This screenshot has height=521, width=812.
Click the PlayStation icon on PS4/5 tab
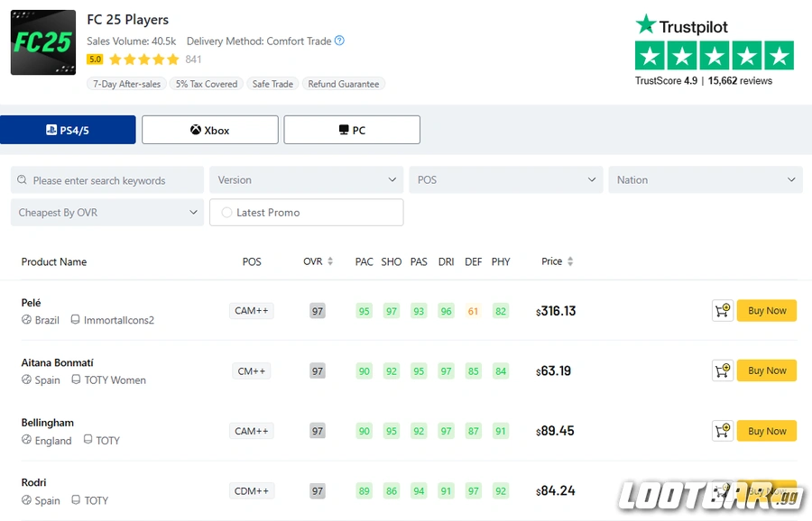[x=51, y=130]
